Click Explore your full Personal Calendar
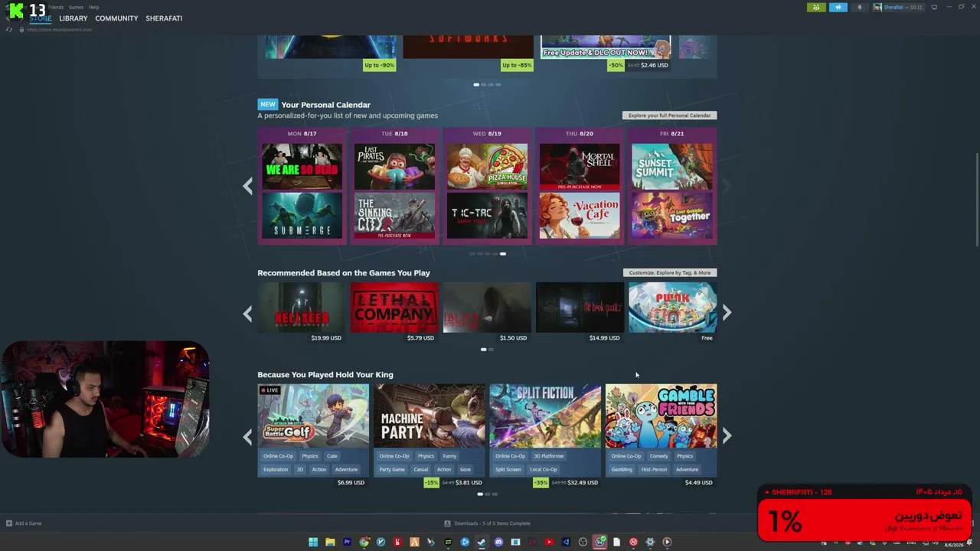 pyautogui.click(x=669, y=116)
